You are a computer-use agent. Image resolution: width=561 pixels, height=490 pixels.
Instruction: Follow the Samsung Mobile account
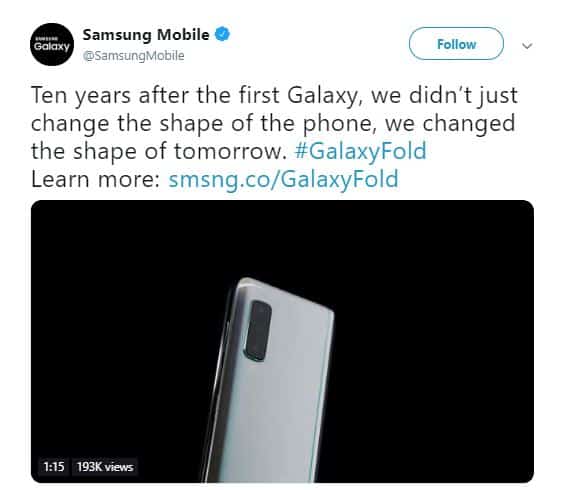pyautogui.click(x=456, y=44)
